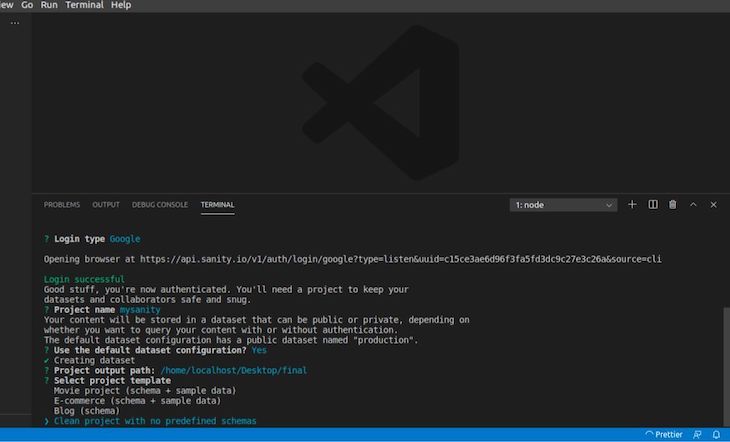Open the Run menu

tap(49, 5)
